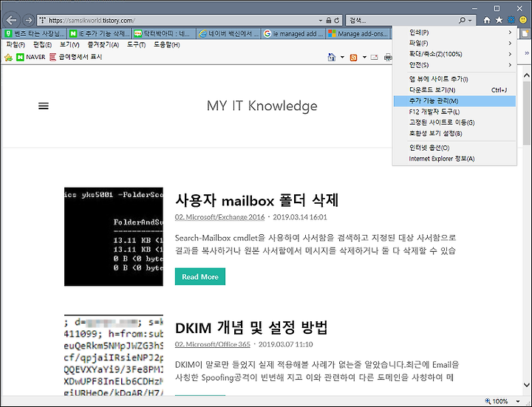The height and width of the screenshot is (407, 532).
Task: Show hidden command bar items via chevron
Action: [x=527, y=53]
